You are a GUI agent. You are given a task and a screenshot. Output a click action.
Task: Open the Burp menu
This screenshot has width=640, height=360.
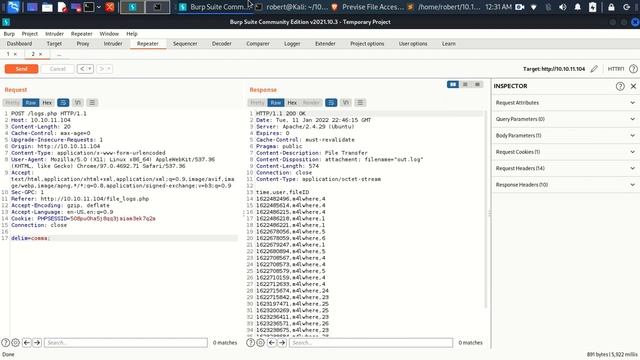[x=9, y=34]
